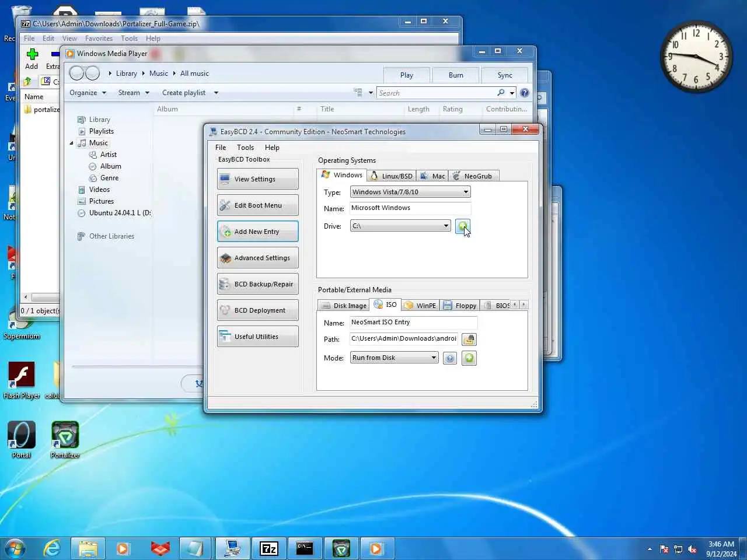Image resolution: width=747 pixels, height=560 pixels.
Task: Collapse the Music tree node
Action: pos(72,143)
